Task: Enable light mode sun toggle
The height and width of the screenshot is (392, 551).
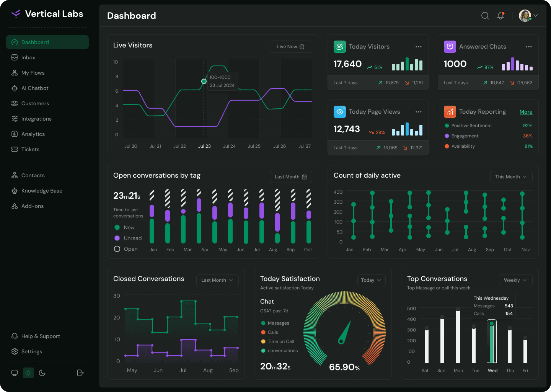Action: 28,373
